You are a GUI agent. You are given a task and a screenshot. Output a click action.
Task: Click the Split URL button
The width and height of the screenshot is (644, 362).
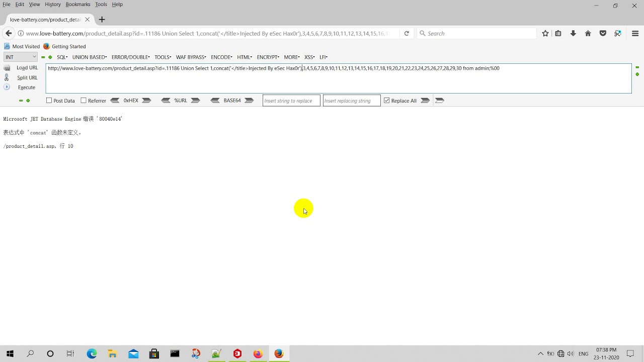(27, 78)
